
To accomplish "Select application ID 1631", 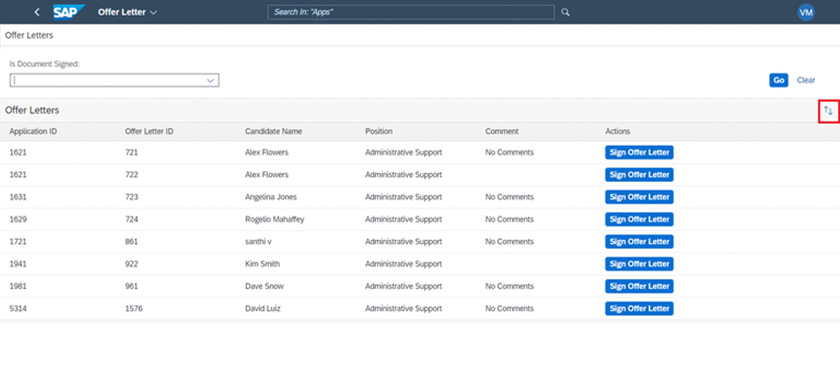I will click(18, 197).
